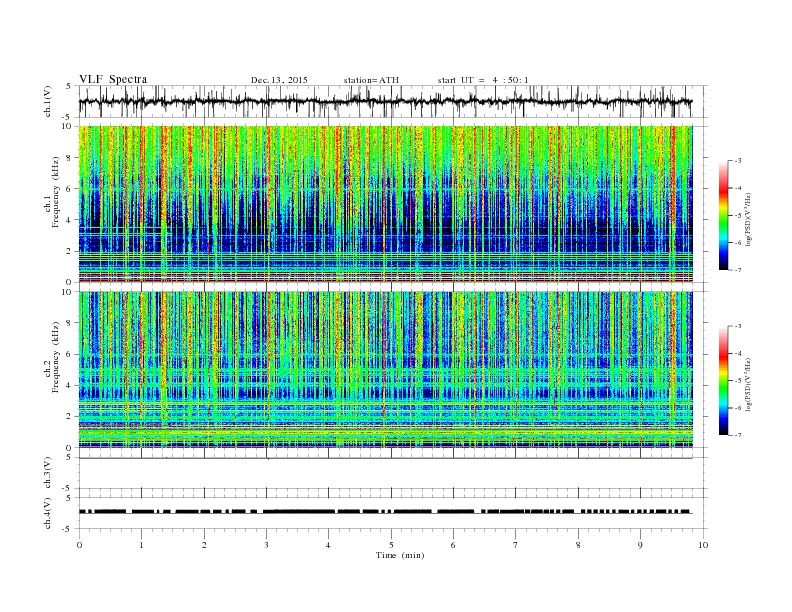This screenshot has width=792, height=612.
Task: Click the upper colorbar '-3' value
Action: click(x=738, y=161)
